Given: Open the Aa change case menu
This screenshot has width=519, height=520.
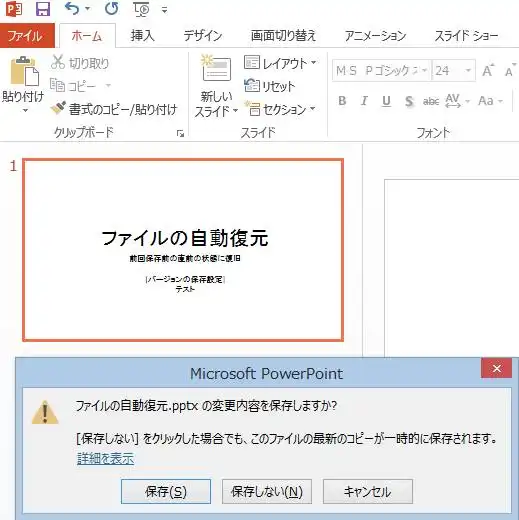Looking at the screenshot, I should pyautogui.click(x=490, y=101).
